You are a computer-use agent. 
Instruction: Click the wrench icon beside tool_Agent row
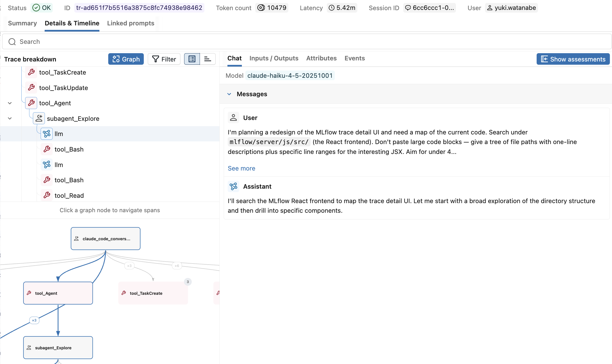pos(31,103)
